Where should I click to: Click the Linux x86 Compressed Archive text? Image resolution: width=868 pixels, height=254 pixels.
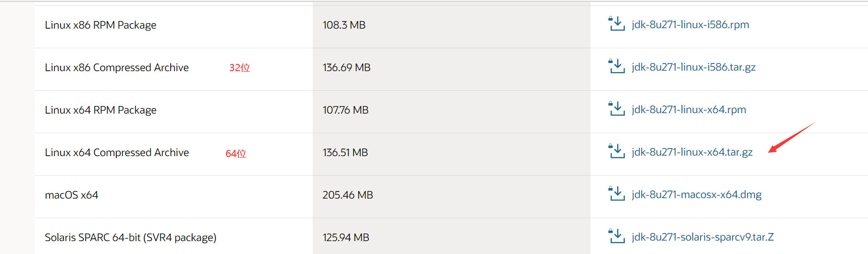coord(117,67)
